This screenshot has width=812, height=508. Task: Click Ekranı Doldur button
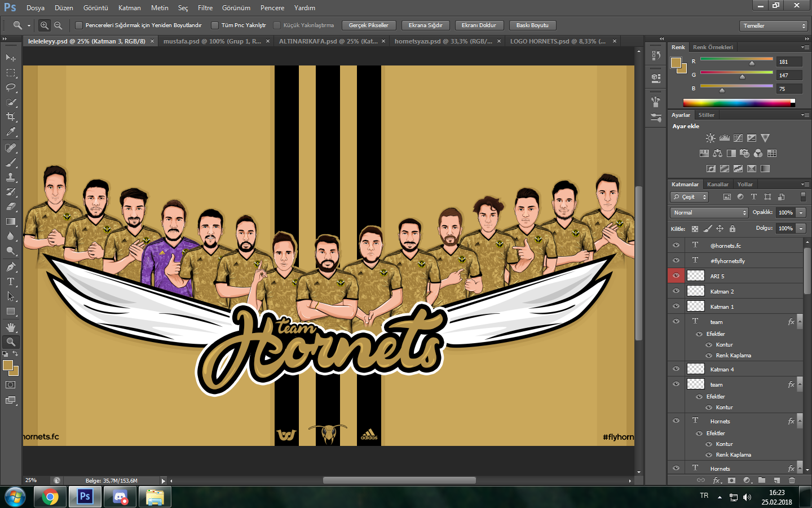point(479,25)
